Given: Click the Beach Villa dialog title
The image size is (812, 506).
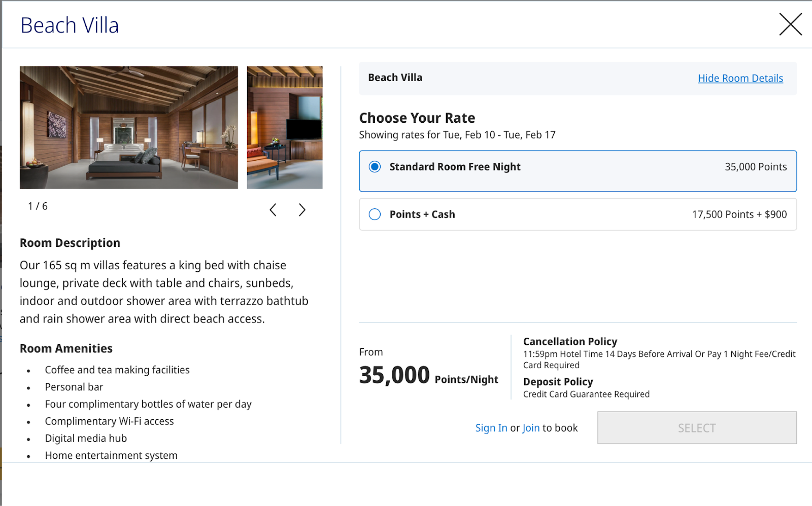Looking at the screenshot, I should coord(70,25).
